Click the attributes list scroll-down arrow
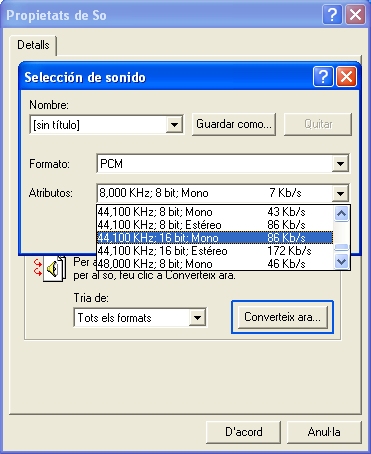 tap(341, 261)
